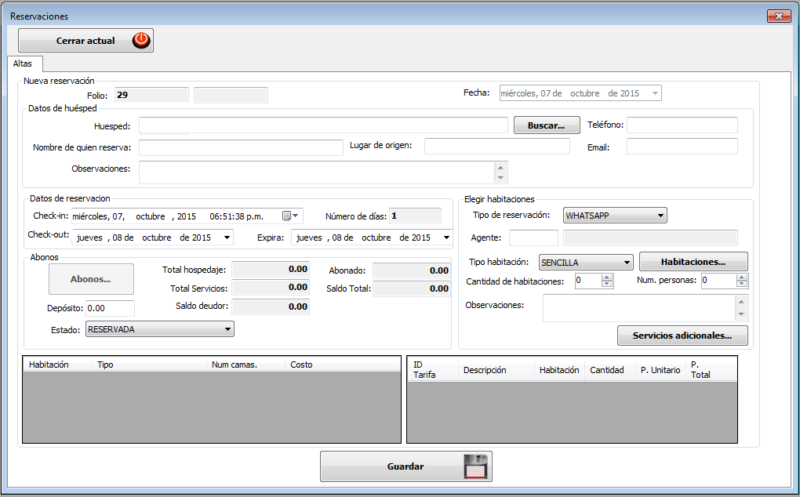Expand the Fecha date dropdown

tap(655, 93)
